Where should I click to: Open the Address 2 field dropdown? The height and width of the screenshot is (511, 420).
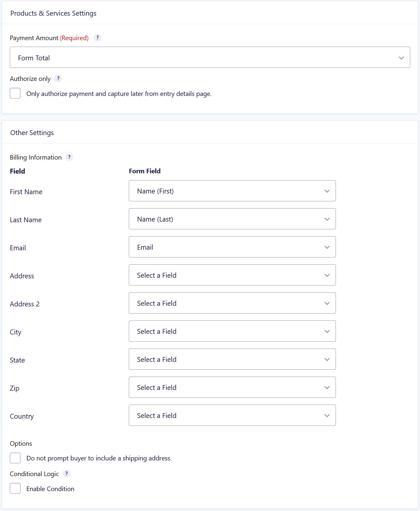[232, 303]
